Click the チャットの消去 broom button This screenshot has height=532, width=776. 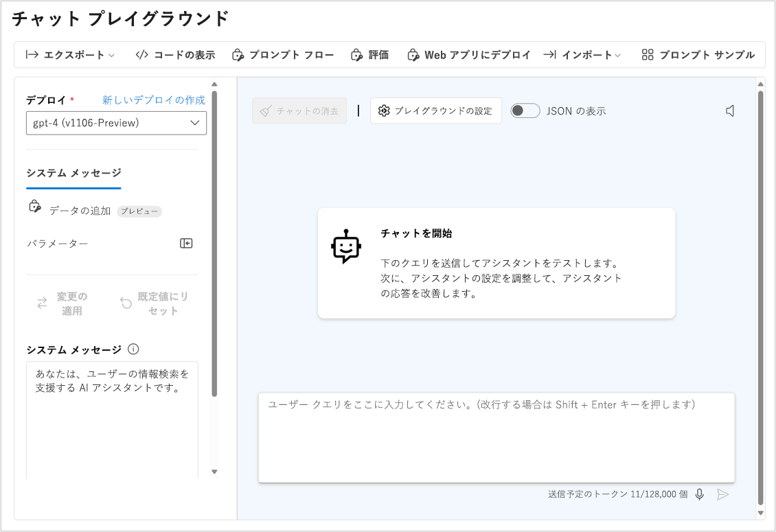pos(299,111)
